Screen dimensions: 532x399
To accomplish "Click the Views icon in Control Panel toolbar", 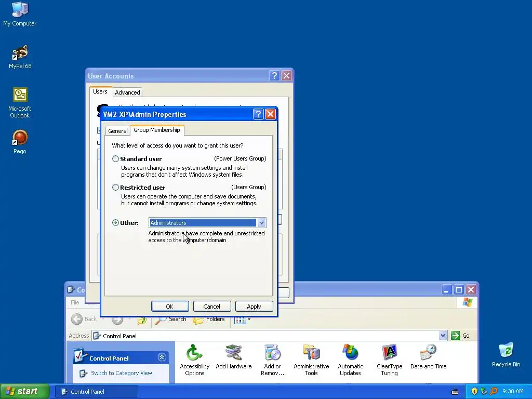I will (x=240, y=320).
